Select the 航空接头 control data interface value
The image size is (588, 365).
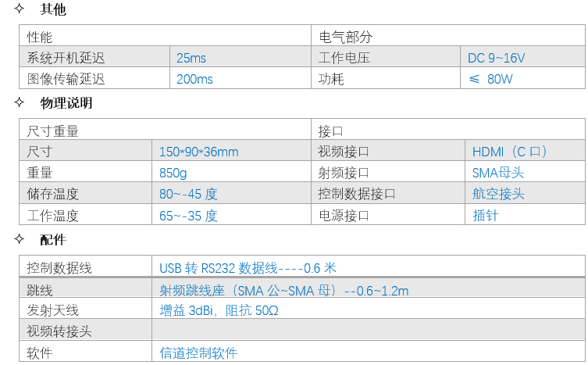coord(498,194)
